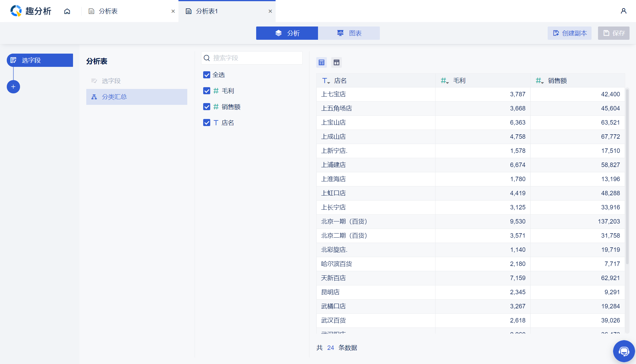The image size is (636, 364).
Task: Switch to the 图表 tab
Action: [349, 33]
